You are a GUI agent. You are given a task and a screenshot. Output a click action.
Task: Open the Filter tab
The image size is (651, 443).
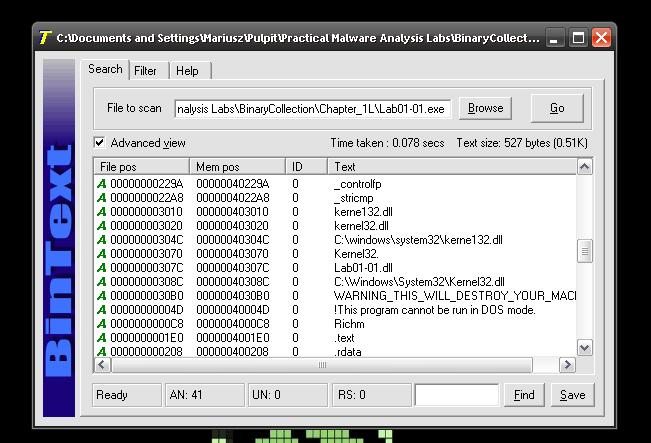coord(145,71)
